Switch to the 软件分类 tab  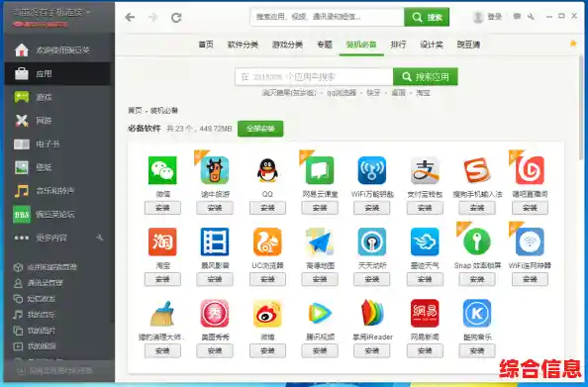pos(243,45)
